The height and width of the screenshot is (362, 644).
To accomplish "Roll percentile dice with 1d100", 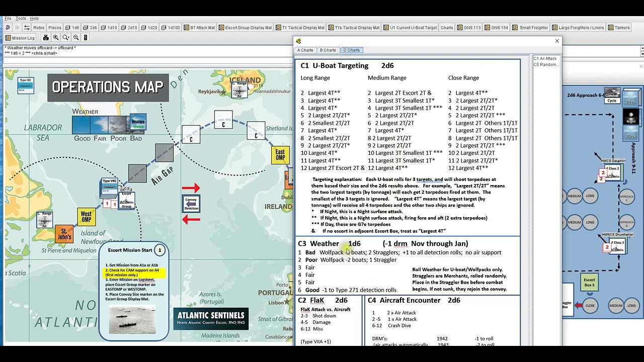I will click(171, 28).
